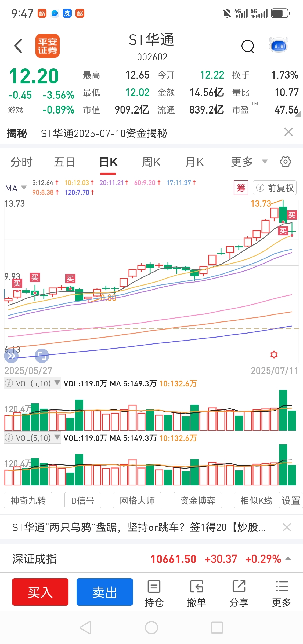Tap the 游戏 sector label
The image size is (303, 644).
coord(15,110)
